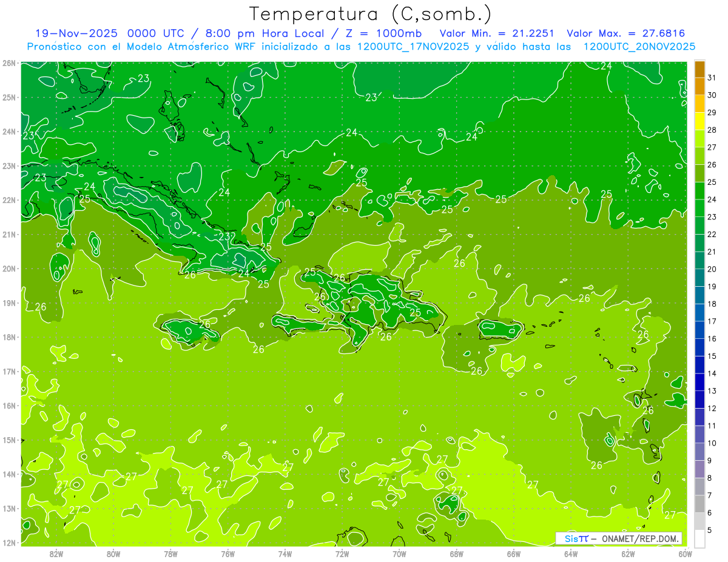Click the 20N latitude axis label
Screen dimensions: 728x562
[x=8, y=269]
